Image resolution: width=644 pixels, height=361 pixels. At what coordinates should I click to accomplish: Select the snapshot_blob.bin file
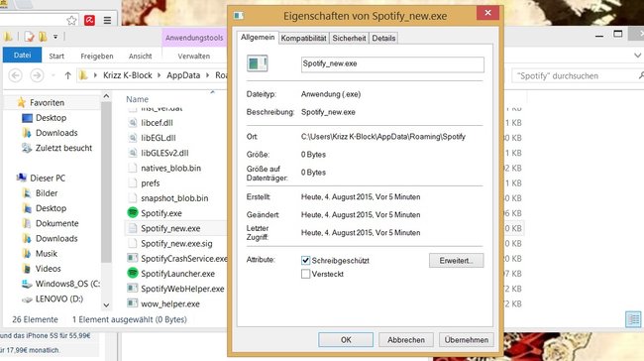[x=174, y=198]
